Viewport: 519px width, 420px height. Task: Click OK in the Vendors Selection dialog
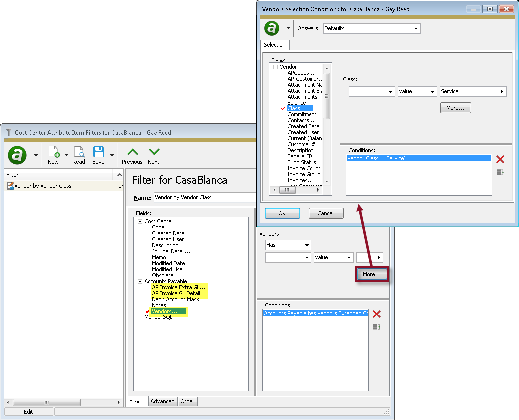(282, 213)
